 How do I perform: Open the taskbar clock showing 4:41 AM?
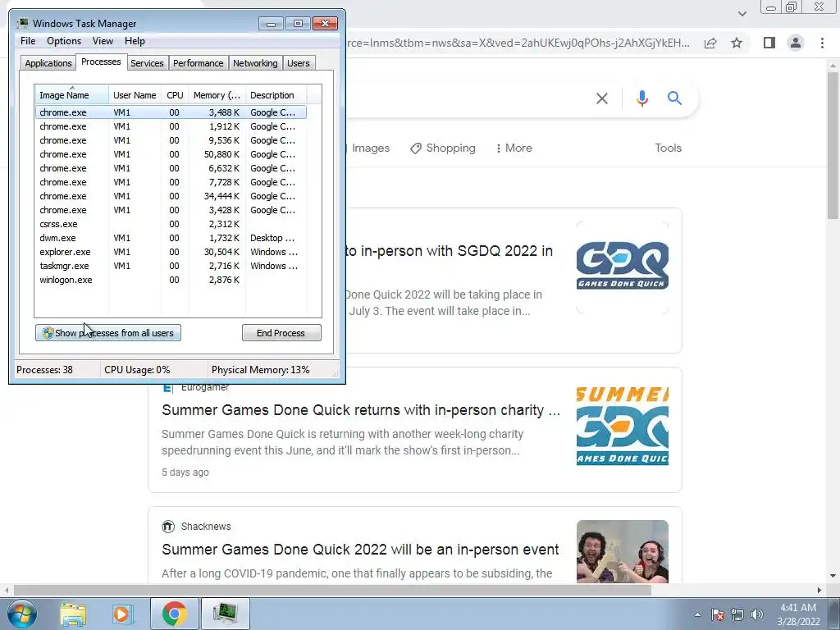coord(798,614)
